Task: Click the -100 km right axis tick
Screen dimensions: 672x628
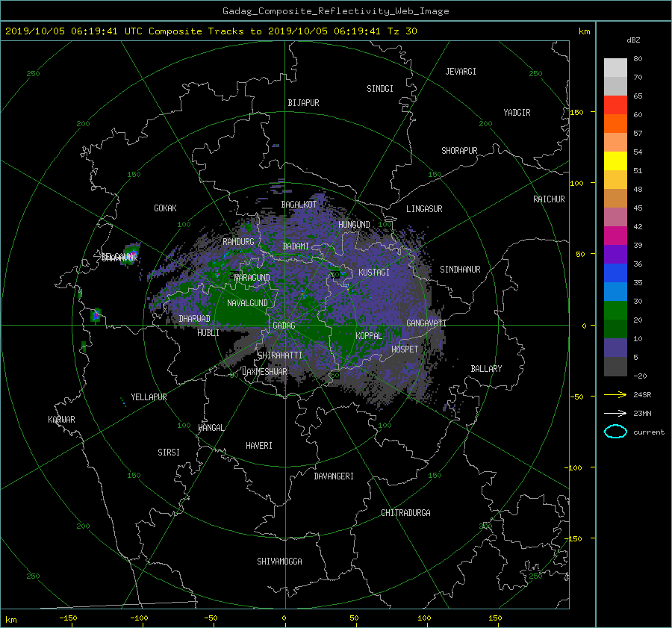Action: (x=573, y=467)
